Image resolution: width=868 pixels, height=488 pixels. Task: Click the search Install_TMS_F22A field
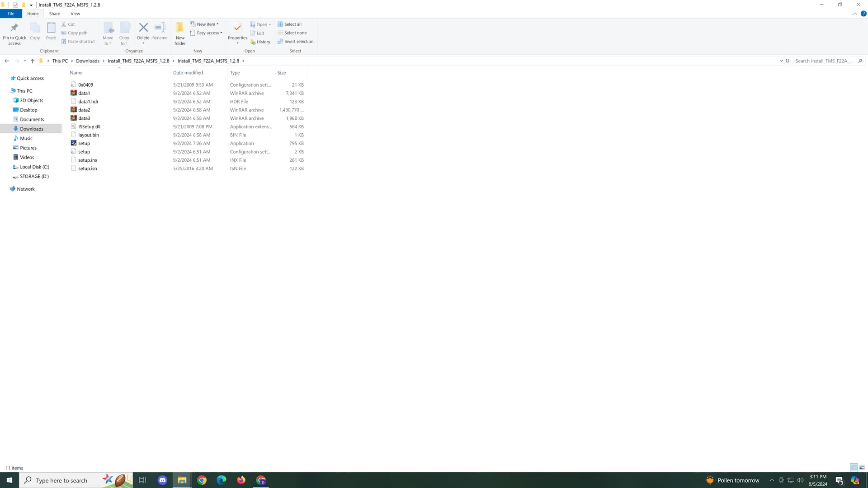tap(825, 61)
